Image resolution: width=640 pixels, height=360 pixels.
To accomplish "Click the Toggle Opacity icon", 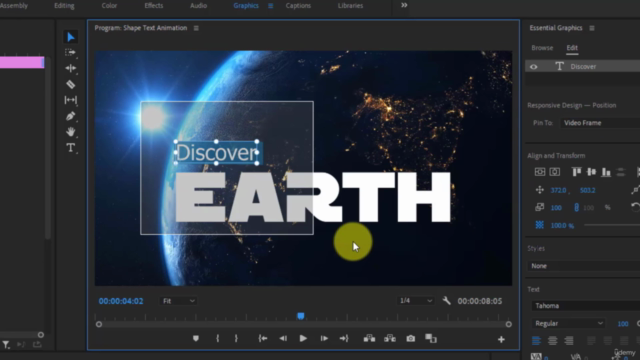I will click(540, 225).
